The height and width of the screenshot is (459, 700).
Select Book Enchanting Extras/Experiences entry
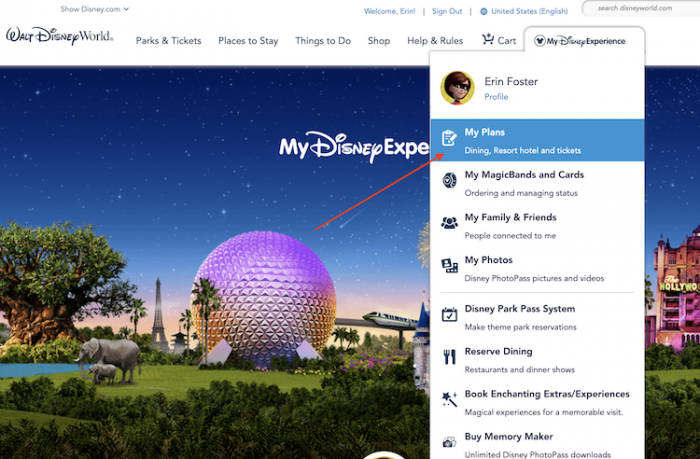coord(538,402)
